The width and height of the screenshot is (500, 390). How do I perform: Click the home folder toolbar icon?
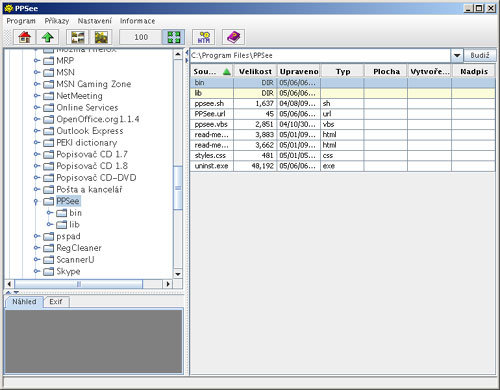pyautogui.click(x=24, y=37)
